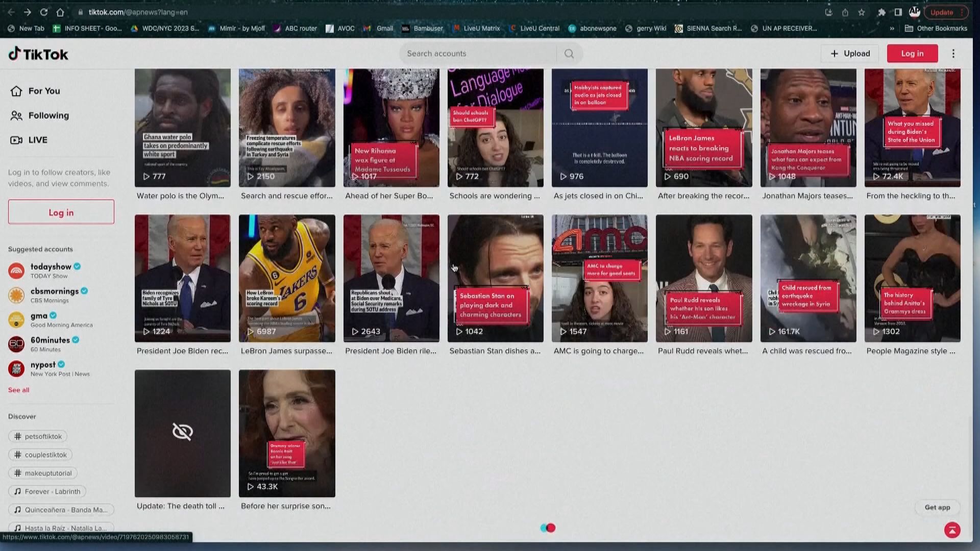Select the petsoftiktok hashtag tag
This screenshot has height=551, width=980.
[38, 436]
